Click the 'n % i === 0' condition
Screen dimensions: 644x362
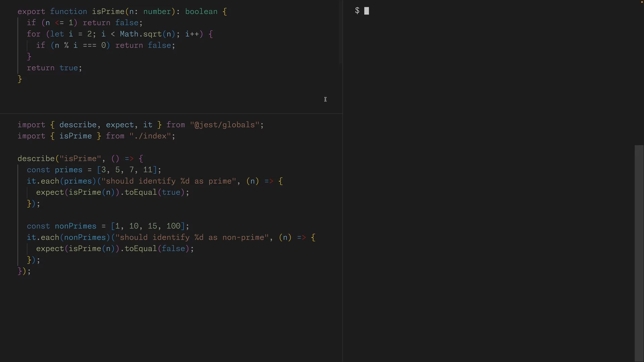coord(80,45)
